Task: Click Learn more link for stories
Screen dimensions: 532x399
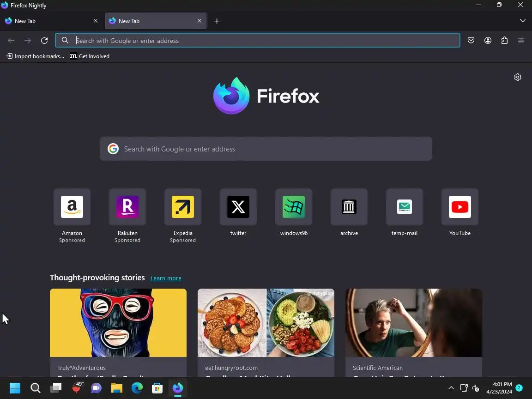Action: (x=166, y=278)
